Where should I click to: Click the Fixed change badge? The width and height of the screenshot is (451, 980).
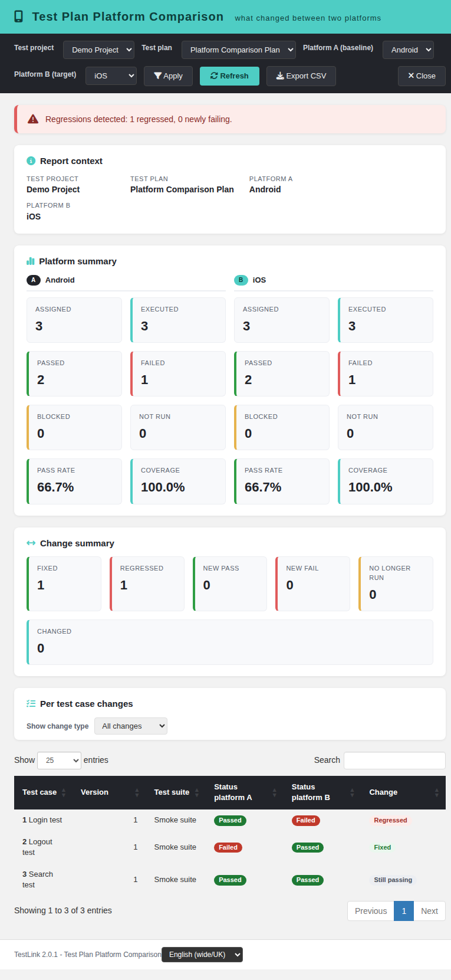point(382,847)
